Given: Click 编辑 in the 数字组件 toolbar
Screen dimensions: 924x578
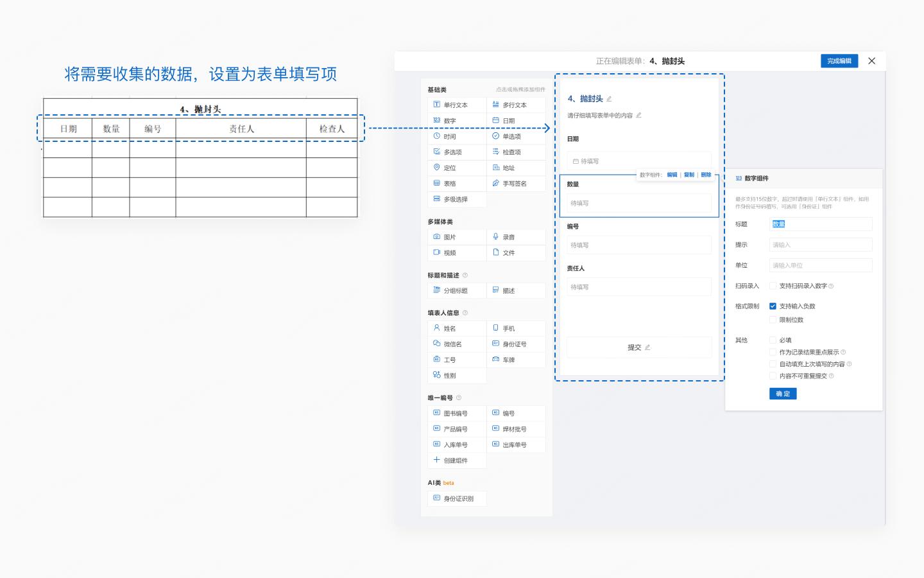Looking at the screenshot, I should click(672, 175).
